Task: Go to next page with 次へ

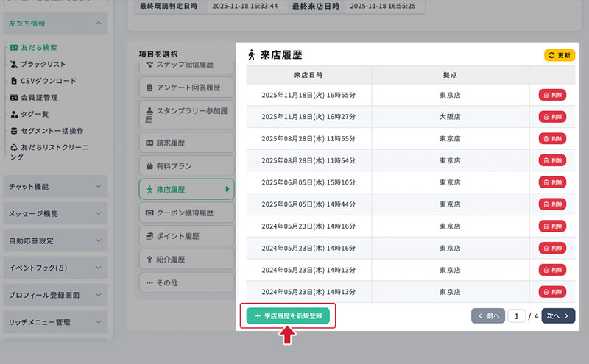Action: pos(558,315)
